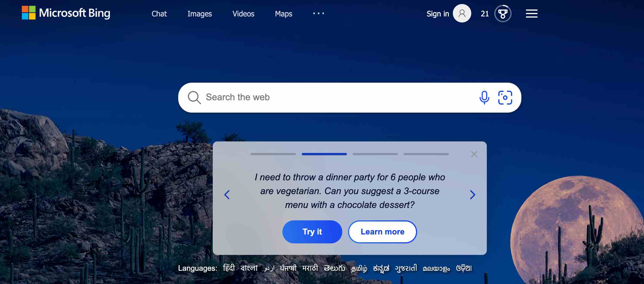Select the fourth carousel progress bar
644x284 pixels.
tap(426, 154)
